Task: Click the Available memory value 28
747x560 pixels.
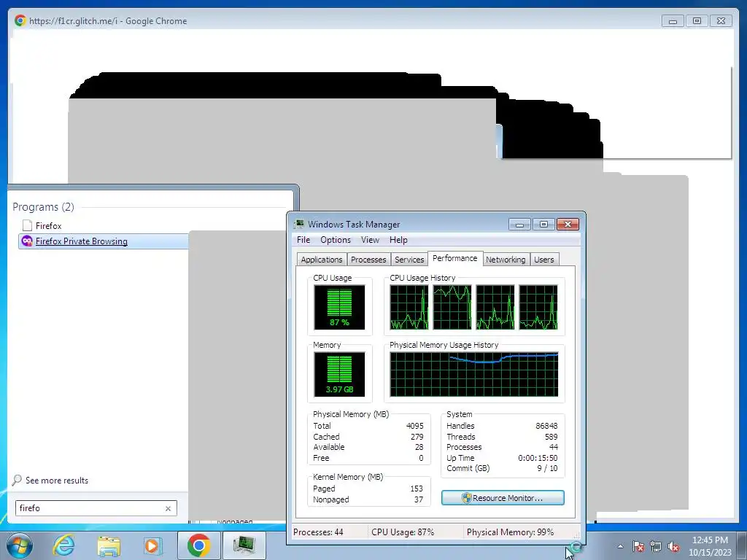Action: pyautogui.click(x=419, y=447)
